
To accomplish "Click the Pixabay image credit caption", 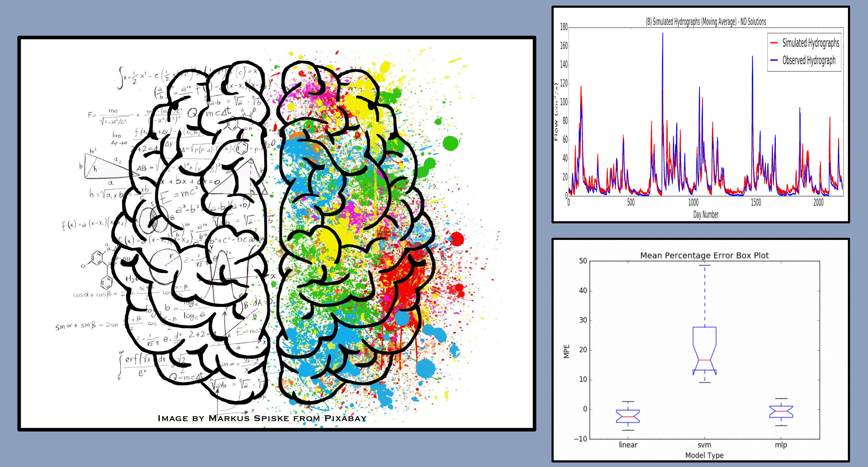I will tap(262, 418).
